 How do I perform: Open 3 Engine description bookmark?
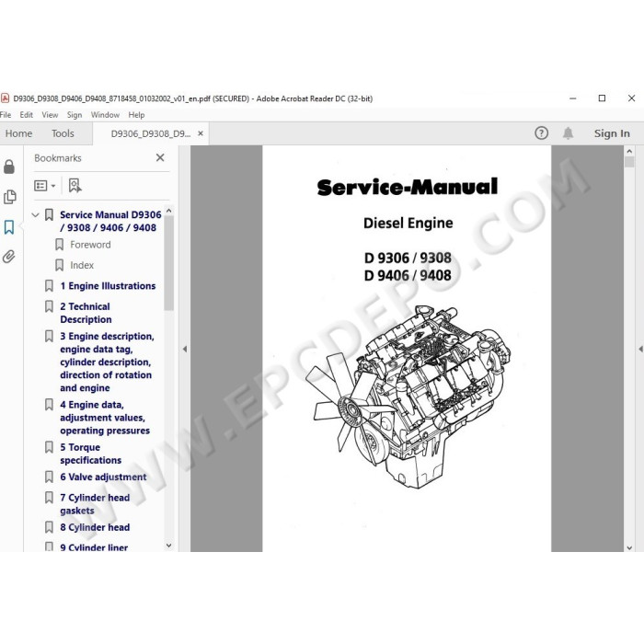coord(107,362)
